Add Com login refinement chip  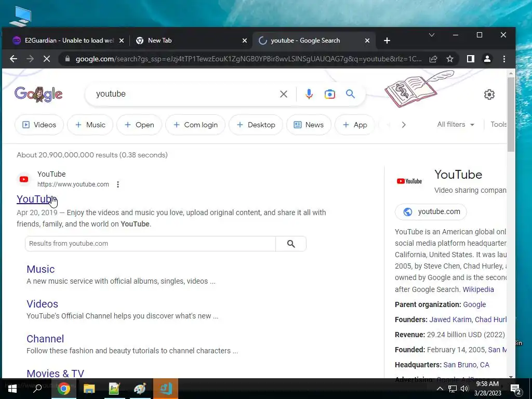coord(195,125)
